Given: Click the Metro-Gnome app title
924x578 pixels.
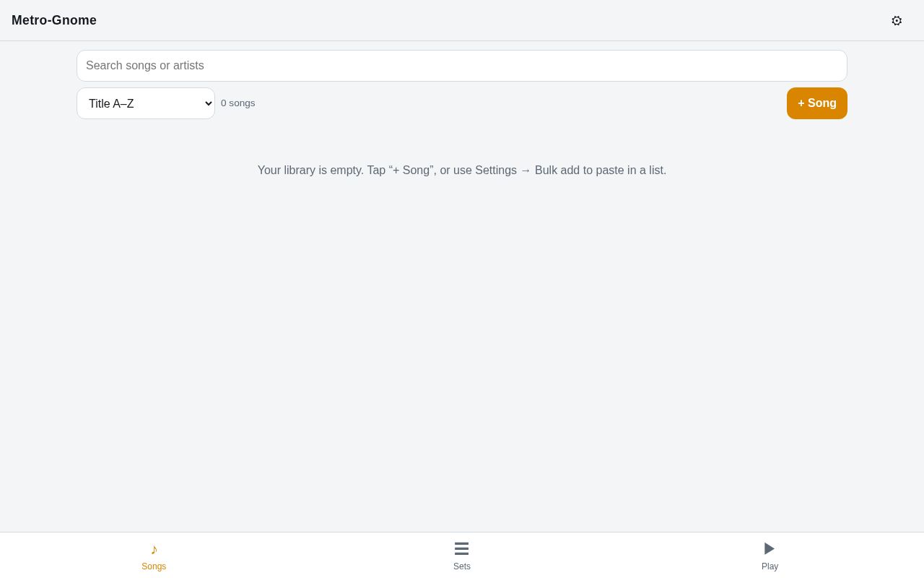Looking at the screenshot, I should pos(54,20).
